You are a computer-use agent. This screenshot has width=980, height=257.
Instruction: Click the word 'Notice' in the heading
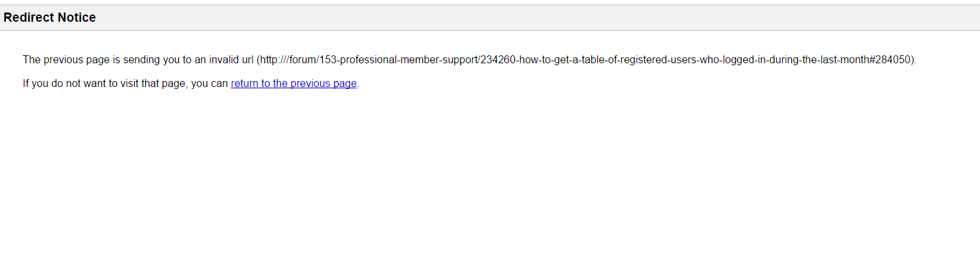[x=77, y=18]
